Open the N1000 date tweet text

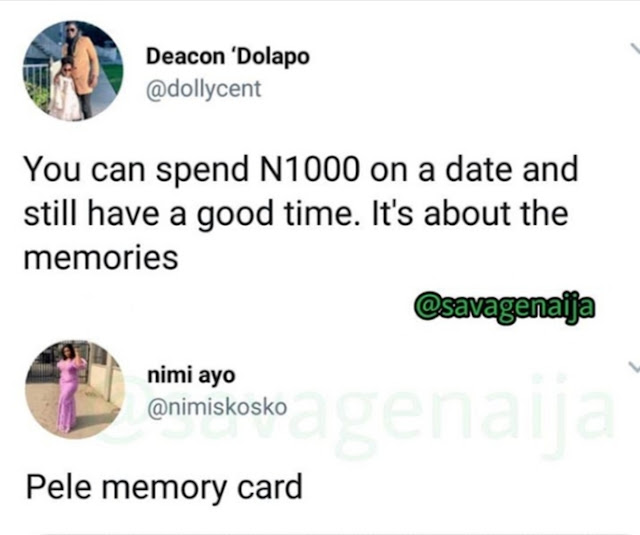[301, 213]
